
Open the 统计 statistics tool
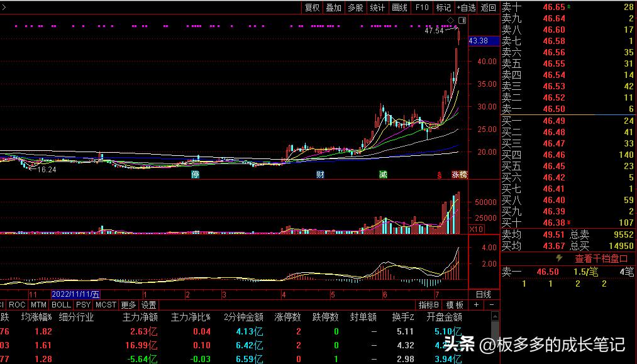pyautogui.click(x=377, y=8)
